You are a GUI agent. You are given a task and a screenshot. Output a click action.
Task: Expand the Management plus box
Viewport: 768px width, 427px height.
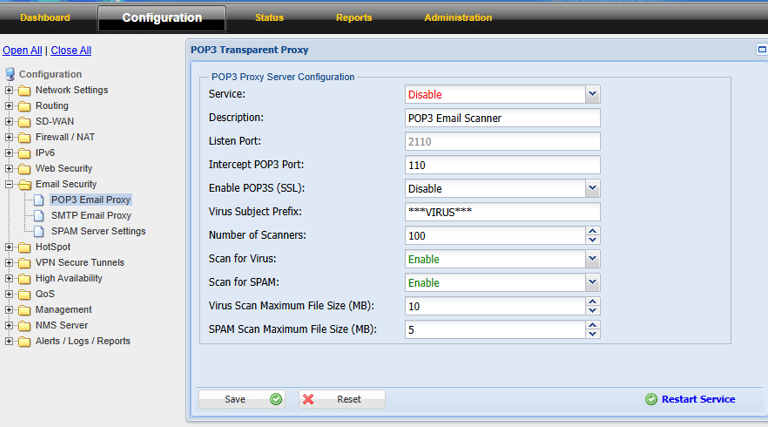(x=9, y=309)
